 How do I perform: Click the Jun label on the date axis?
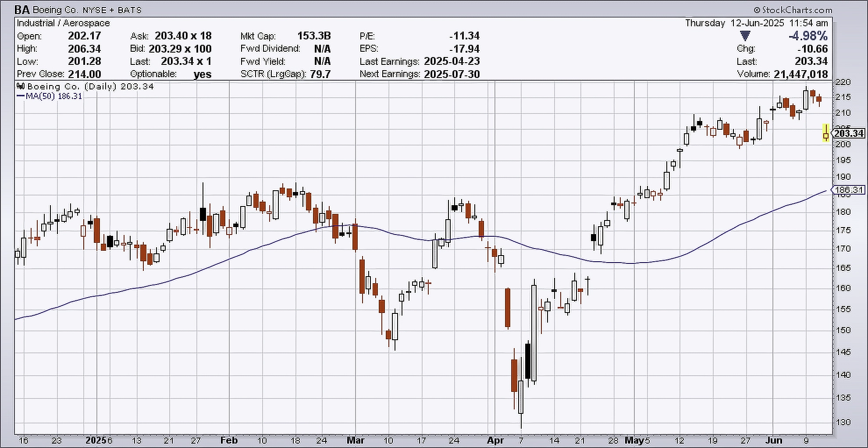pos(774,440)
